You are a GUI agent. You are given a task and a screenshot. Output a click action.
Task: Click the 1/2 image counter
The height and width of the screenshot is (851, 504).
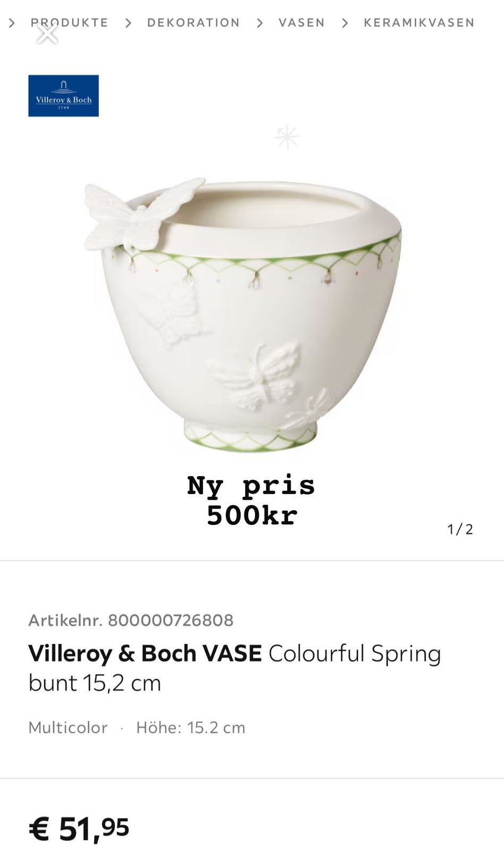[460, 529]
